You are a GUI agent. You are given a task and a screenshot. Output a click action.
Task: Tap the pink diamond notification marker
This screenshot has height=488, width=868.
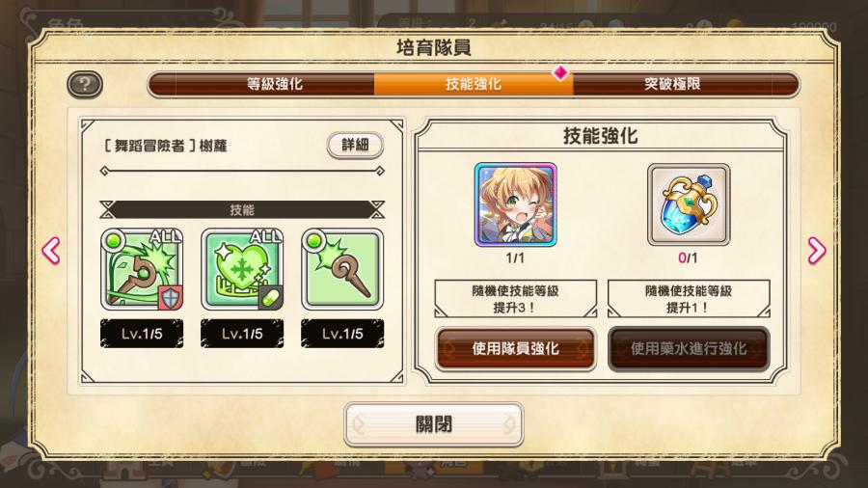click(560, 72)
